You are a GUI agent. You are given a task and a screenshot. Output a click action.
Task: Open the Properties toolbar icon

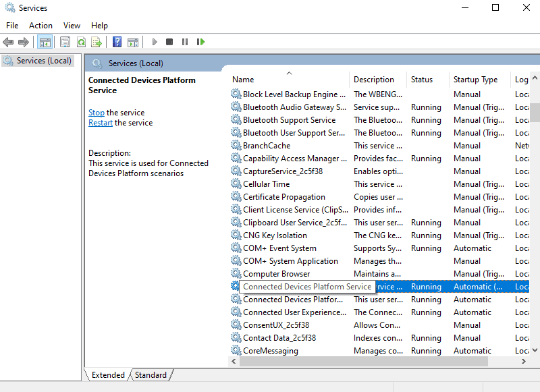(65, 42)
